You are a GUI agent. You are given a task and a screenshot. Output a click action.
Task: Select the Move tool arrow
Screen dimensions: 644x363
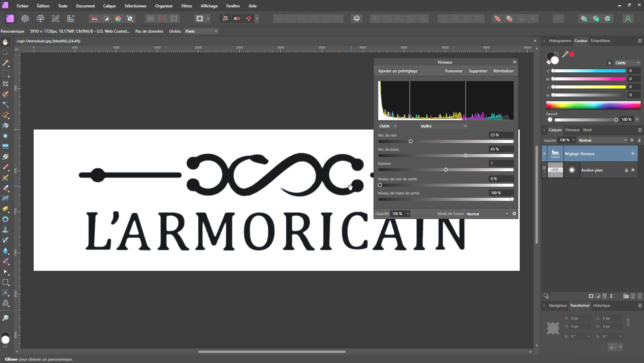(5, 52)
